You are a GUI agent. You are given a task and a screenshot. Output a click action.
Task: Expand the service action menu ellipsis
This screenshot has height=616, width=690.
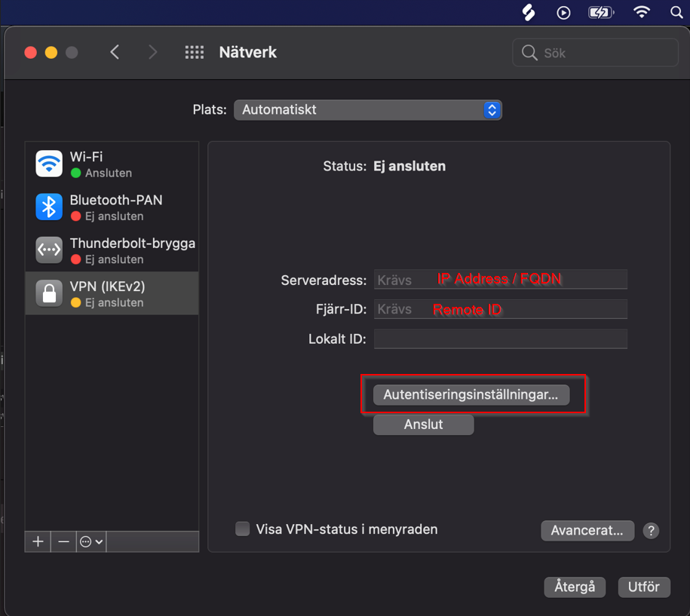(x=90, y=541)
